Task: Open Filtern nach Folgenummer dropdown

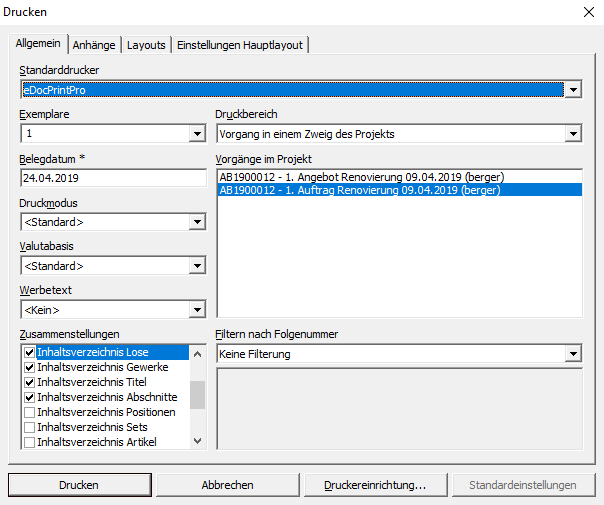Action: [573, 353]
